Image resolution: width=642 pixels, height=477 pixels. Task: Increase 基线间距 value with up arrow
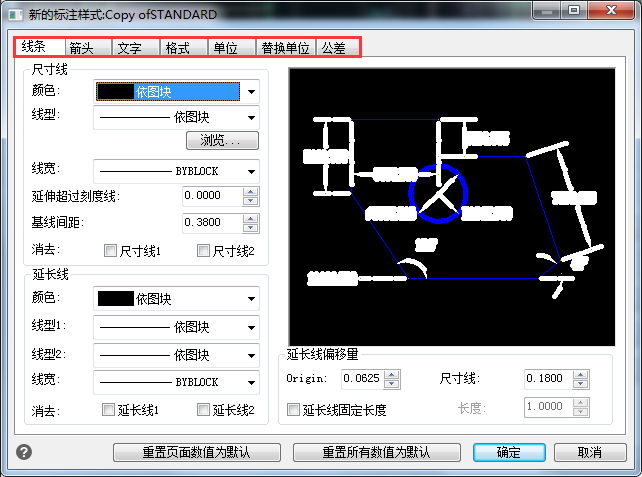click(251, 219)
